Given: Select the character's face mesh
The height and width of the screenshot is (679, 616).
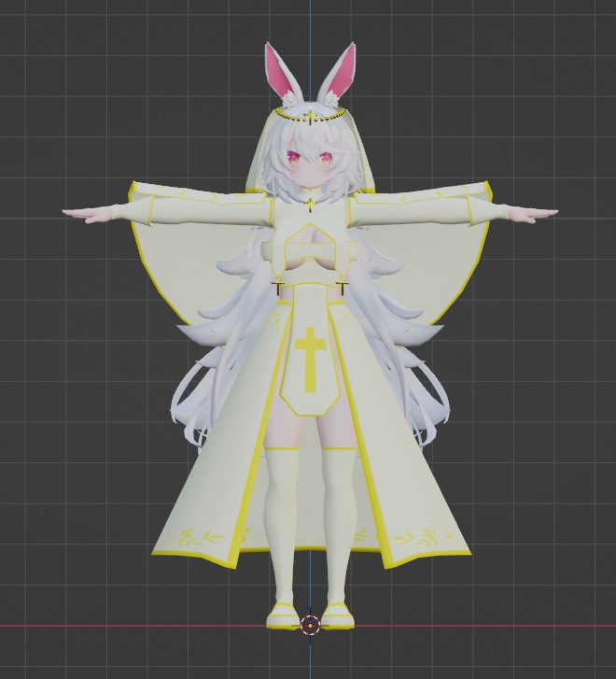Looking at the screenshot, I should [x=310, y=166].
